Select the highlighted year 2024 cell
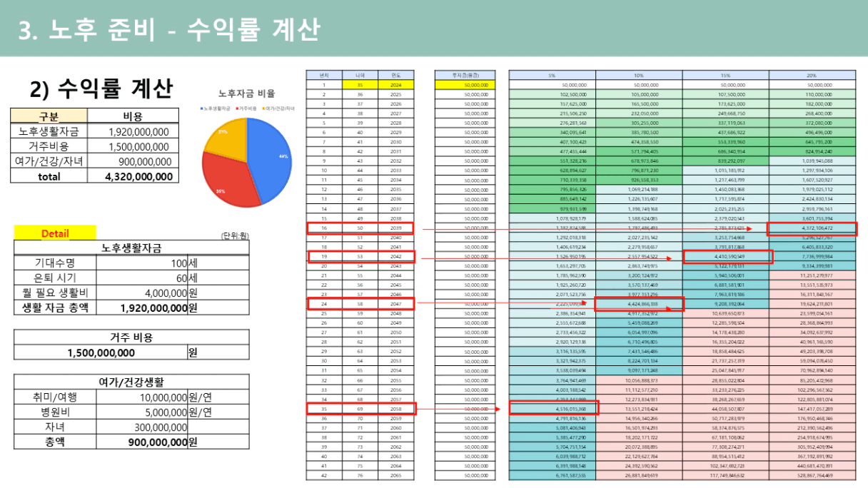This screenshot has height=488, width=868. [395, 84]
